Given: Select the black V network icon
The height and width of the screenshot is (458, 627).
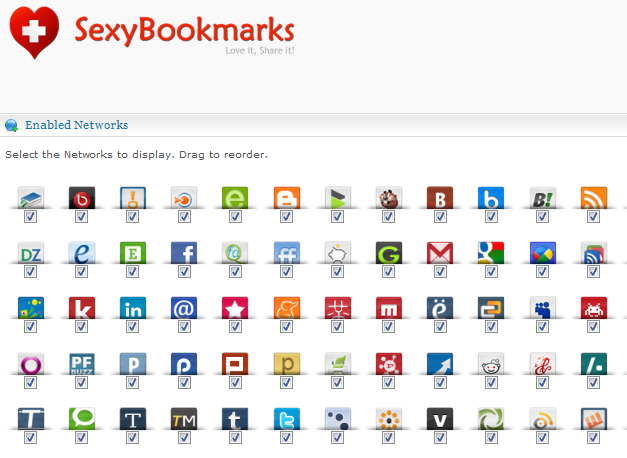Looking at the screenshot, I should click(x=440, y=419).
